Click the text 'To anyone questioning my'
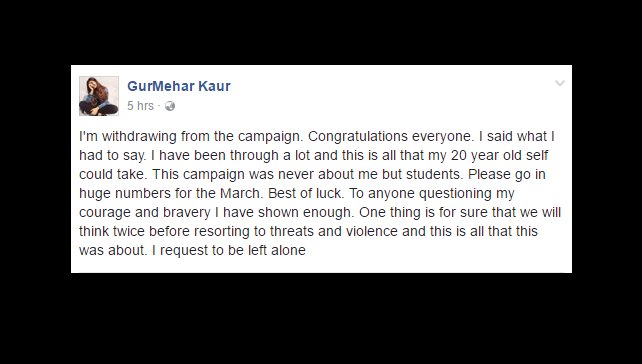This screenshot has height=364, width=642. pyautogui.click(x=432, y=193)
